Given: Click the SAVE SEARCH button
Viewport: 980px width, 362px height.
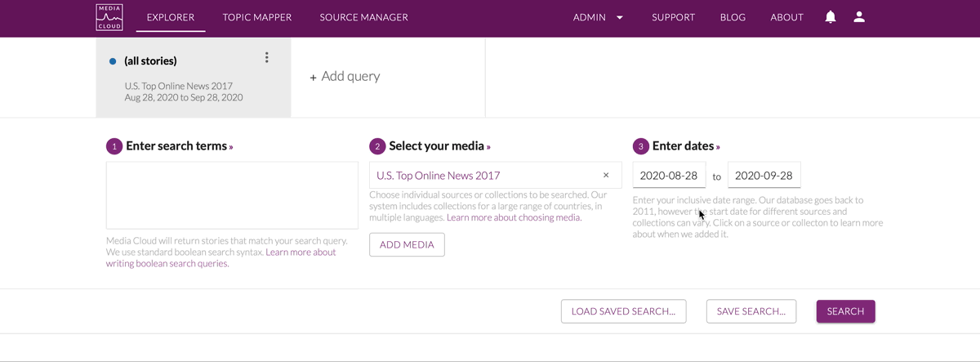Looking at the screenshot, I should 751,311.
